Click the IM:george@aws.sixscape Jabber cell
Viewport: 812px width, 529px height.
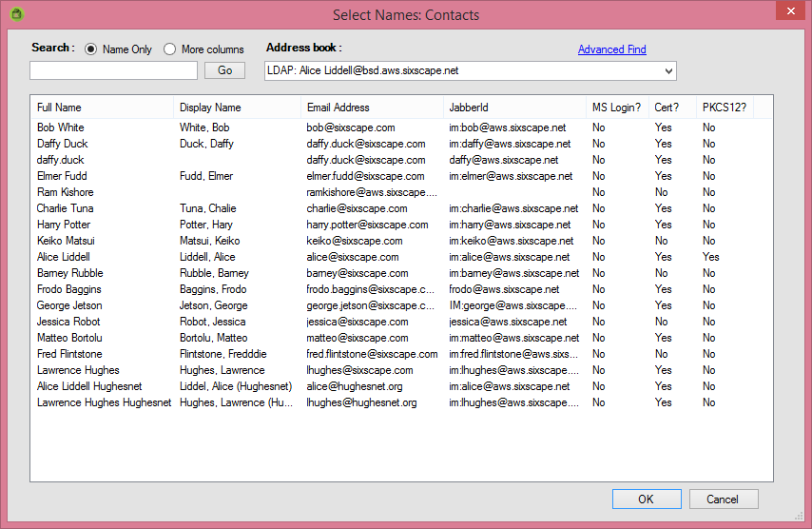pyautogui.click(x=512, y=305)
